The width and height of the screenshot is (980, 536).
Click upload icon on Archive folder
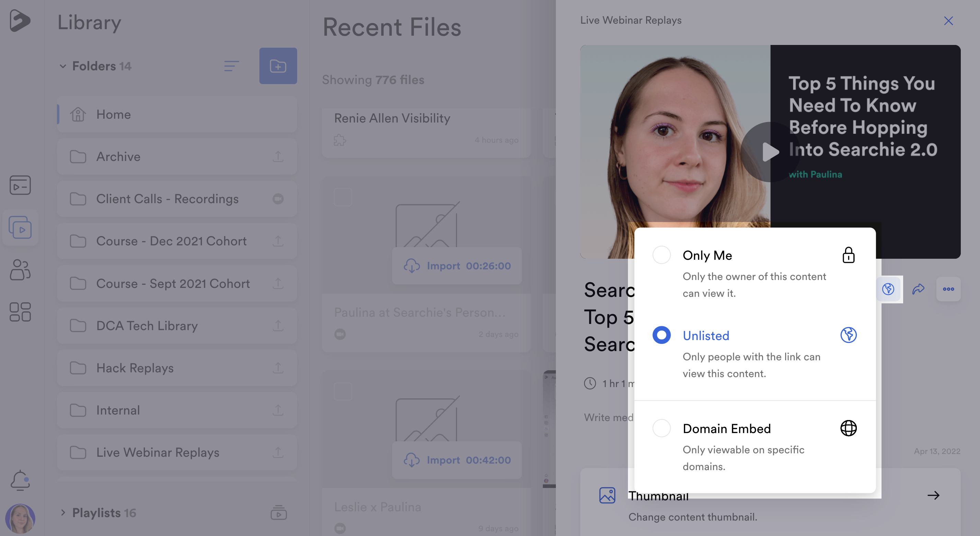click(x=278, y=156)
